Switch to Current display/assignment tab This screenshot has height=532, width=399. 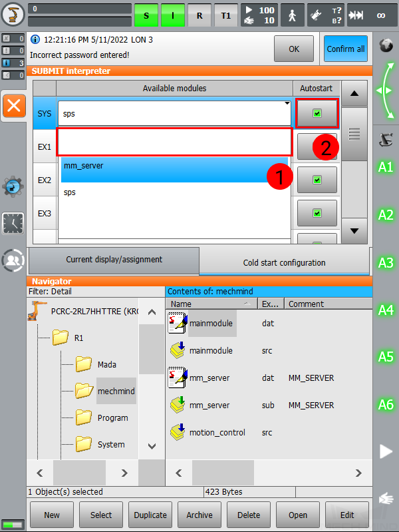click(x=114, y=260)
